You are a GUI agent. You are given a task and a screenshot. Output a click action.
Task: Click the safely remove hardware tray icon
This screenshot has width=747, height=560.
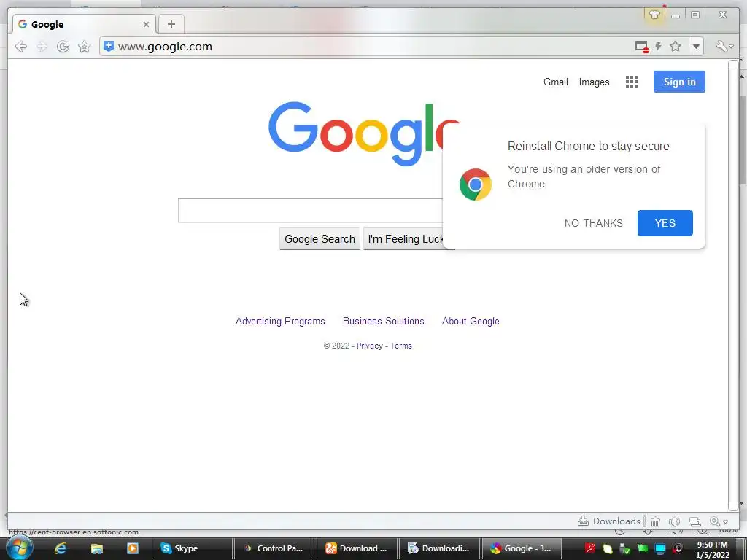coord(624,549)
